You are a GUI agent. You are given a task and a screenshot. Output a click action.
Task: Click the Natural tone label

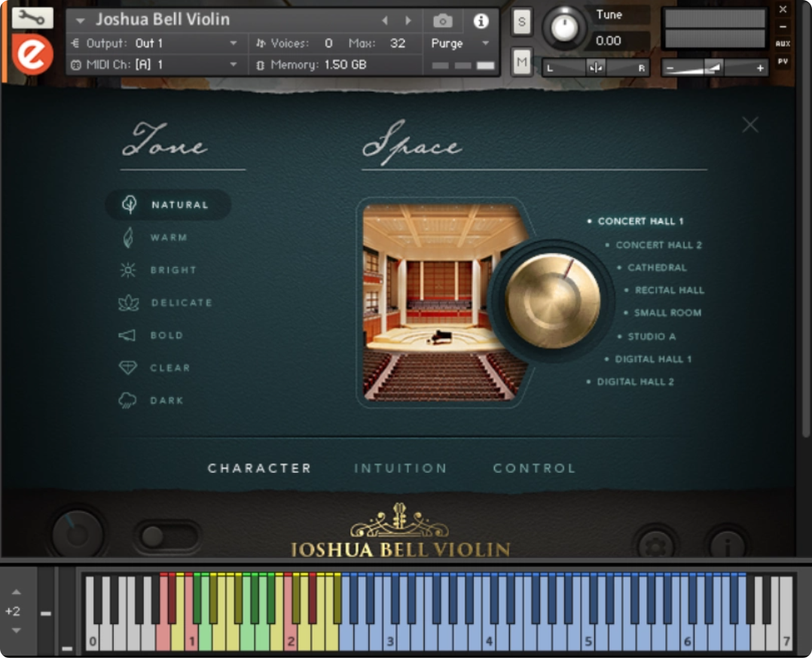(180, 205)
